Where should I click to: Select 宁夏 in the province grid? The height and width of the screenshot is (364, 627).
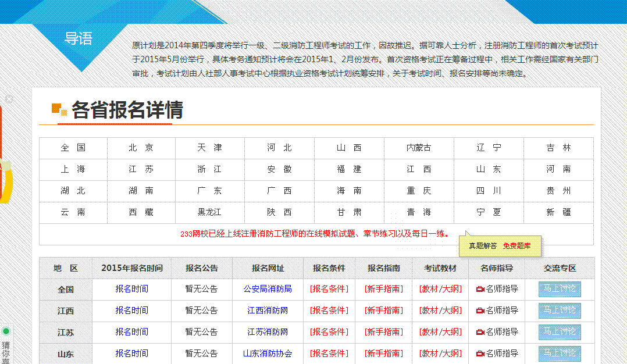tap(489, 213)
